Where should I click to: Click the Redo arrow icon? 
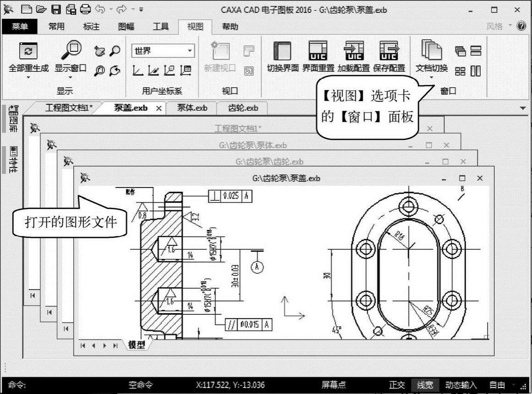pyautogui.click(x=121, y=9)
